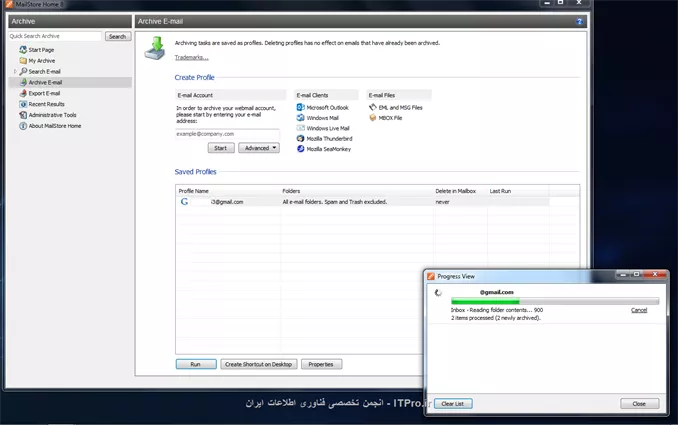The image size is (678, 425).
Task: Click the Windows Mail icon
Action: click(x=301, y=118)
